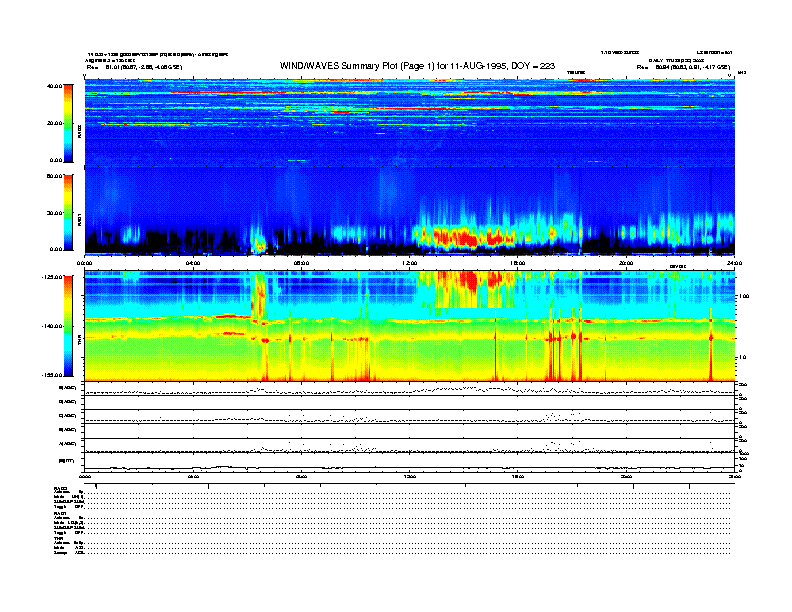Click the 20.00 color scale label
Image resolution: width=792 pixels, height=612 pixels.
point(54,123)
